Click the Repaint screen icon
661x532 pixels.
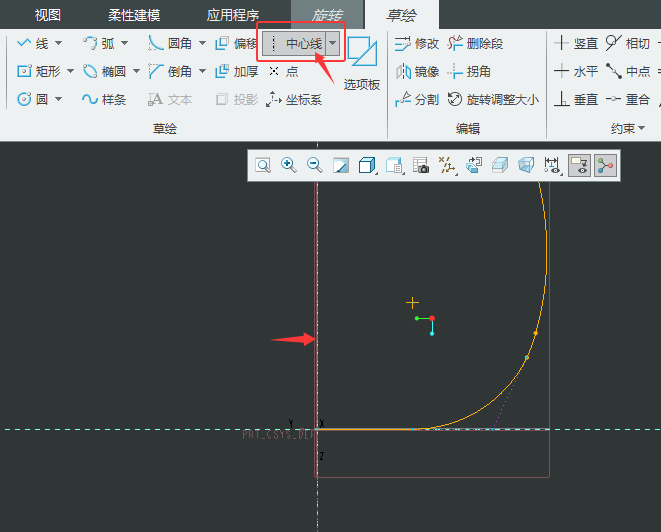(341, 165)
